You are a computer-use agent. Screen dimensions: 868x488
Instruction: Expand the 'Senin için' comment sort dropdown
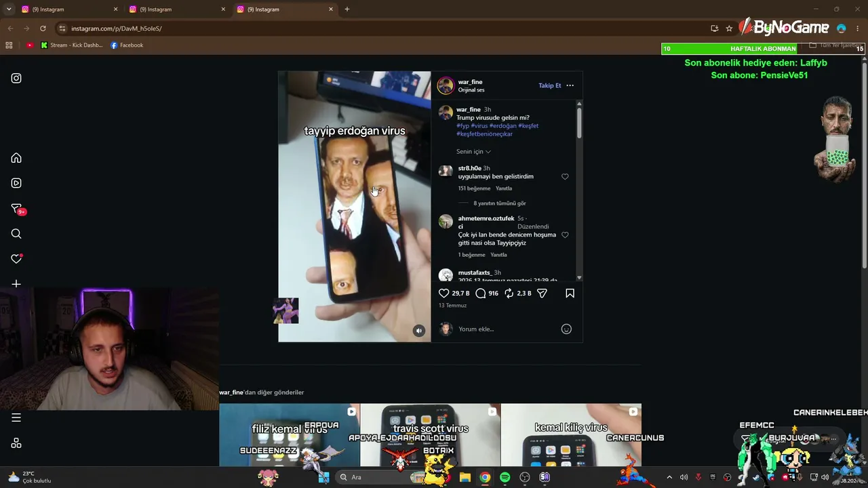coord(473,152)
